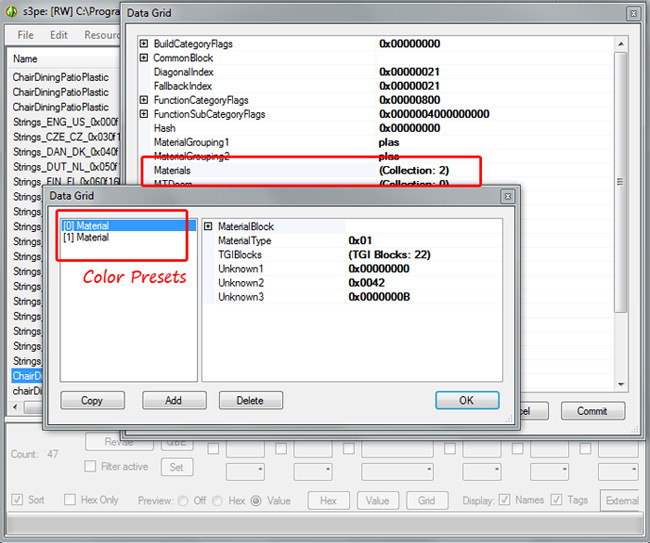
Task: Enable the Hex Only checkbox
Action: pyautogui.click(x=70, y=499)
